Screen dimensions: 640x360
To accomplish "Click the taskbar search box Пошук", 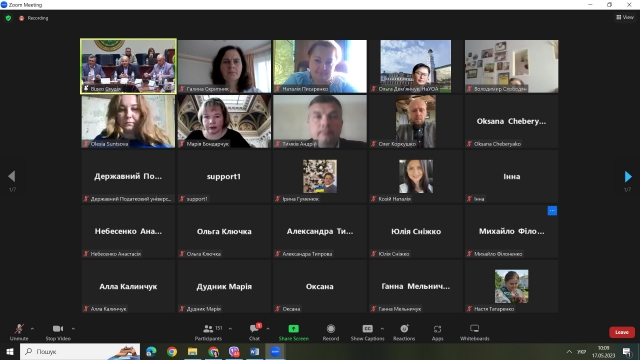I will (80, 351).
